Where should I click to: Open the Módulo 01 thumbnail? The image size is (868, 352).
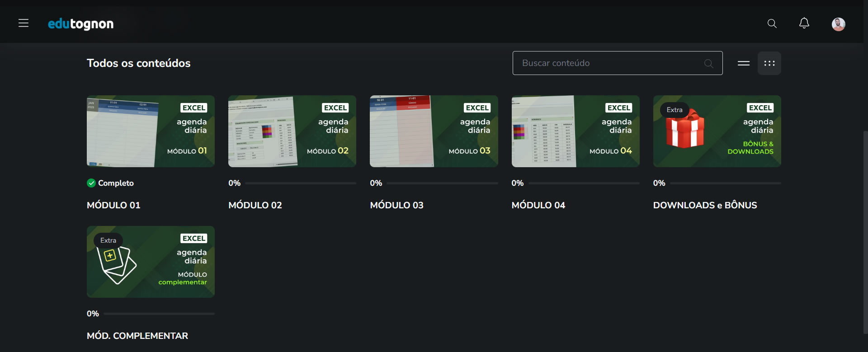click(151, 131)
